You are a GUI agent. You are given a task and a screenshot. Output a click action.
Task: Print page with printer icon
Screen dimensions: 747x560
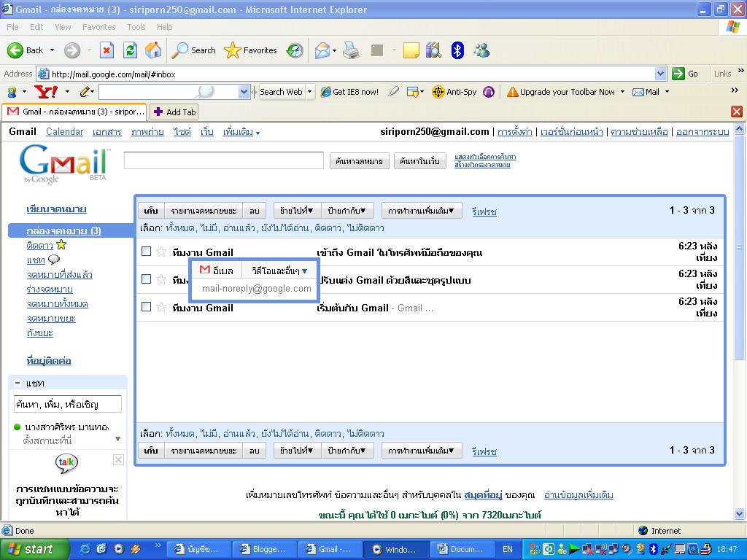(351, 50)
